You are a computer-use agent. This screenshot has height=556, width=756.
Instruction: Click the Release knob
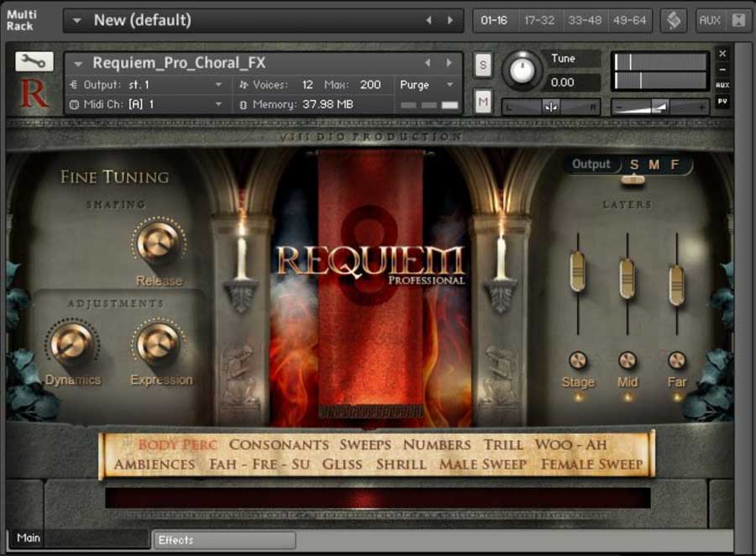click(x=158, y=244)
